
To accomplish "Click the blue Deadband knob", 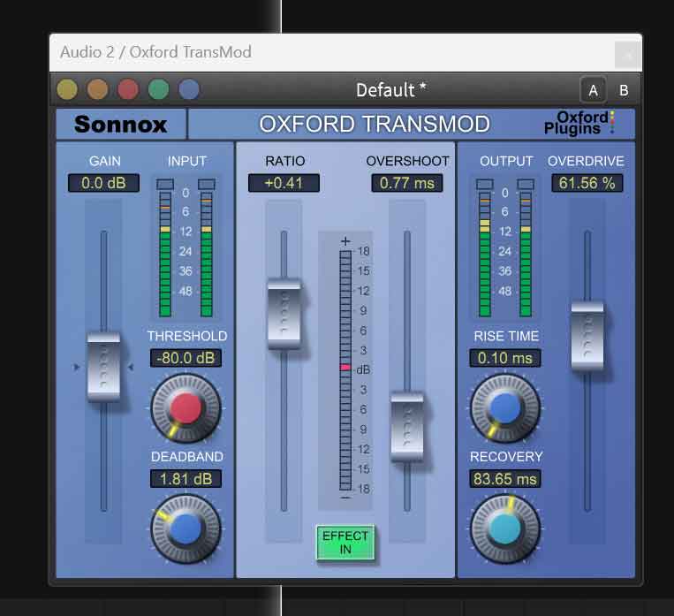I will pos(186,528).
